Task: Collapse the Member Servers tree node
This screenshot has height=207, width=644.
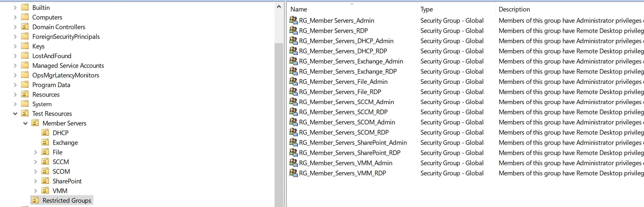Action: pyautogui.click(x=25, y=123)
